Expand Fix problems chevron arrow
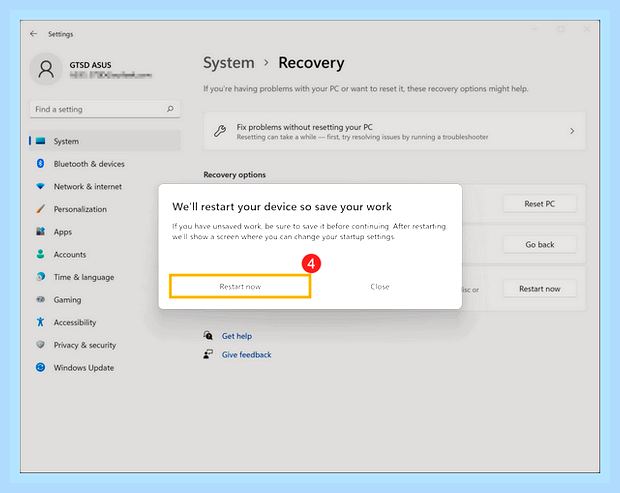This screenshot has height=493, width=620. click(572, 131)
